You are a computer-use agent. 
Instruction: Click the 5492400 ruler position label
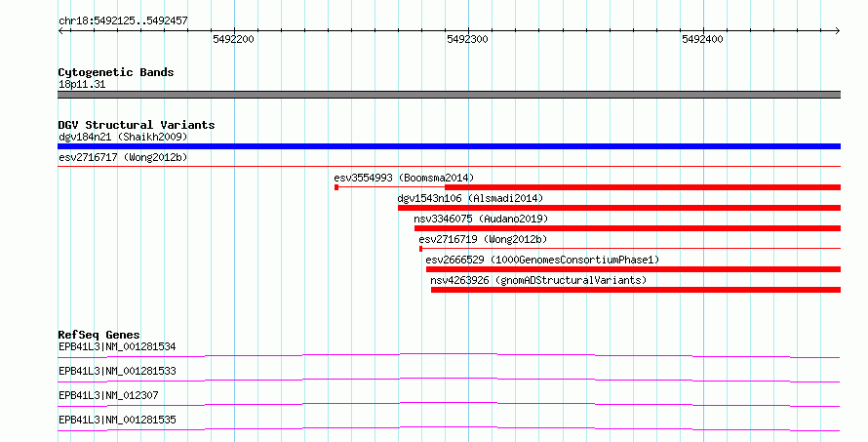[702, 39]
